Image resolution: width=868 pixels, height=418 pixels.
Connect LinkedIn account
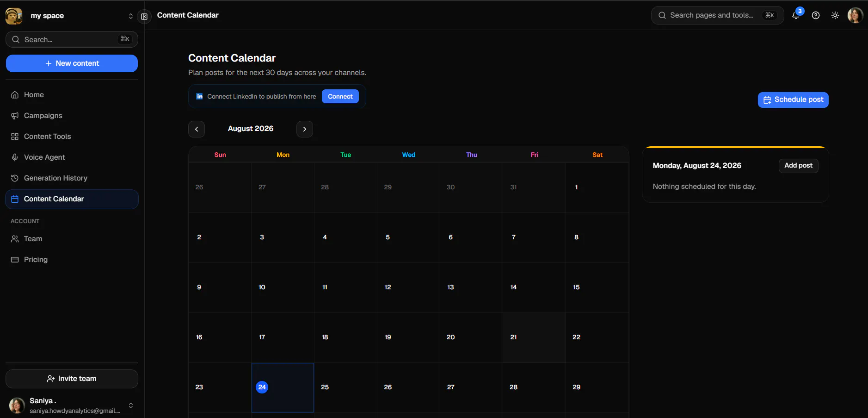pyautogui.click(x=340, y=96)
